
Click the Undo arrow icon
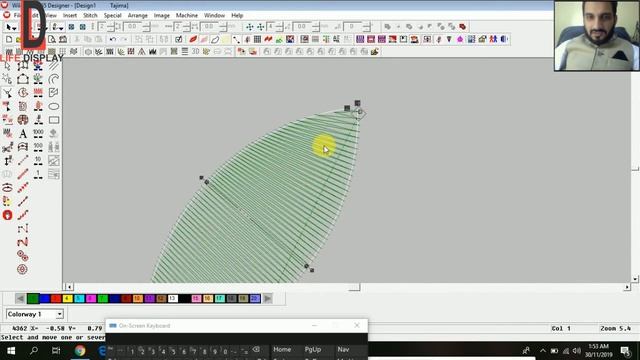coord(113,39)
